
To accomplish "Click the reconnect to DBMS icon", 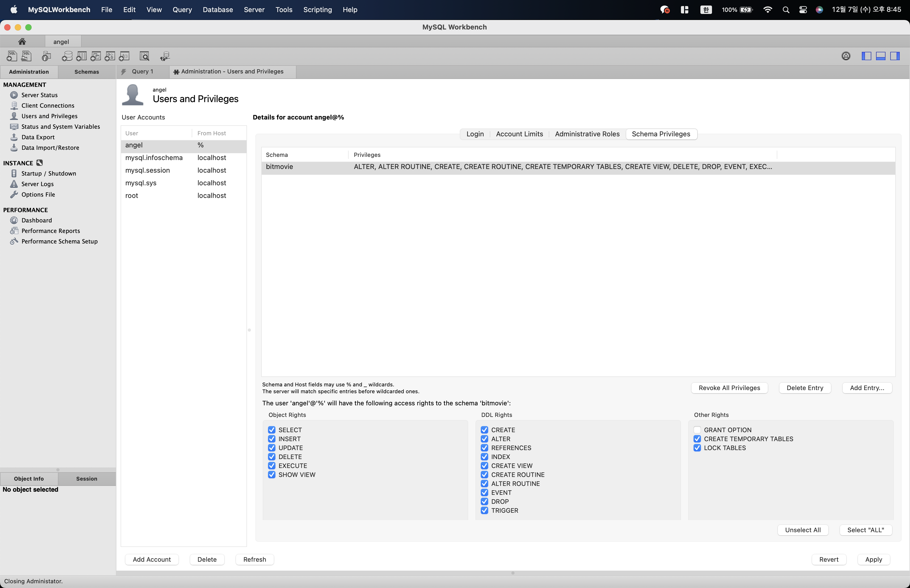I will click(x=165, y=56).
